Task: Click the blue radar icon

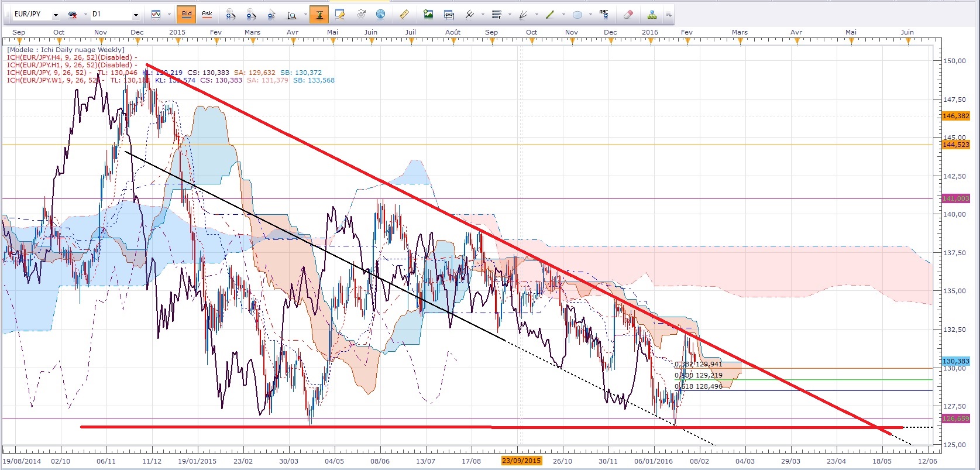Action: 381,14
